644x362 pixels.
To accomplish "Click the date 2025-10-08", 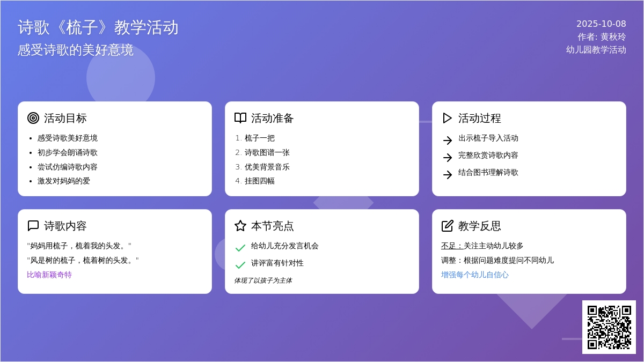I will coord(601,24).
